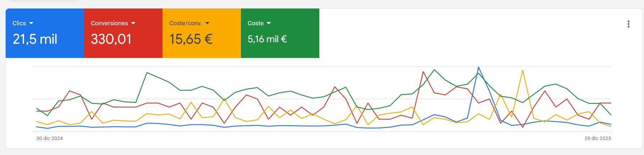Click the tallest spike of the yellow line
The width and height of the screenshot is (644, 155).
(x=523, y=70)
